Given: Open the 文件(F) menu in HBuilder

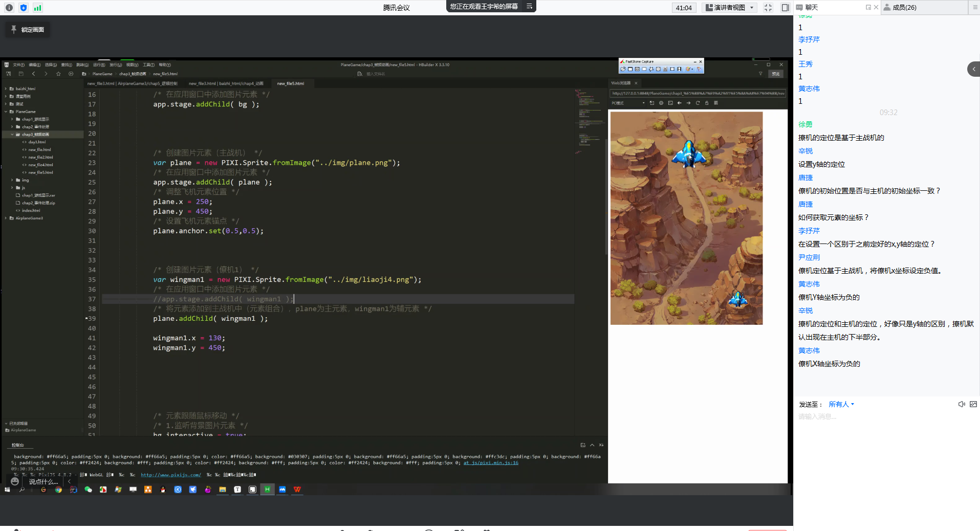Looking at the screenshot, I should click(x=18, y=65).
